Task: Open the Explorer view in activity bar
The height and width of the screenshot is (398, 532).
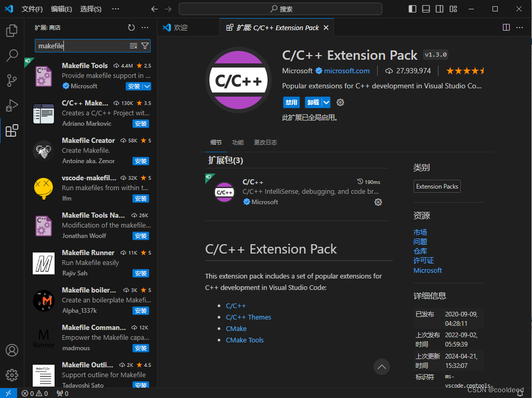Action: [x=12, y=31]
